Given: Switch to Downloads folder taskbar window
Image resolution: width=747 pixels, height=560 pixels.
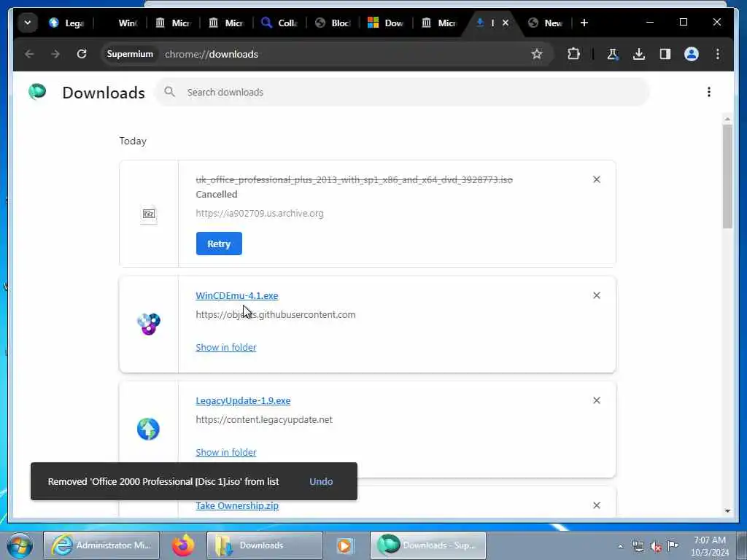Looking at the screenshot, I should pos(264,545).
